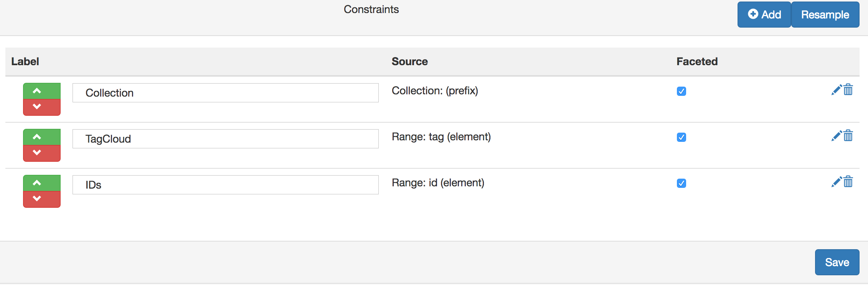Click pencil icon for TagCloud row
The width and height of the screenshot is (868, 286).
coord(837,136)
